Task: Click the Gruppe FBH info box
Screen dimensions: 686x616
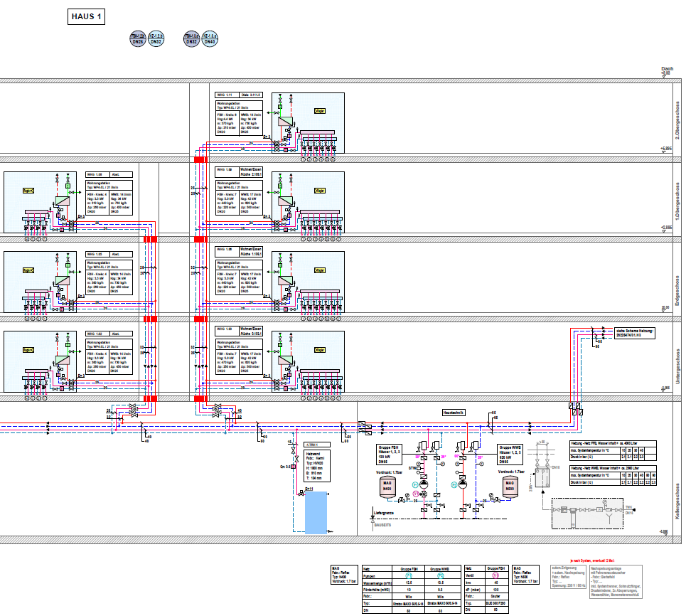Action: (x=390, y=455)
